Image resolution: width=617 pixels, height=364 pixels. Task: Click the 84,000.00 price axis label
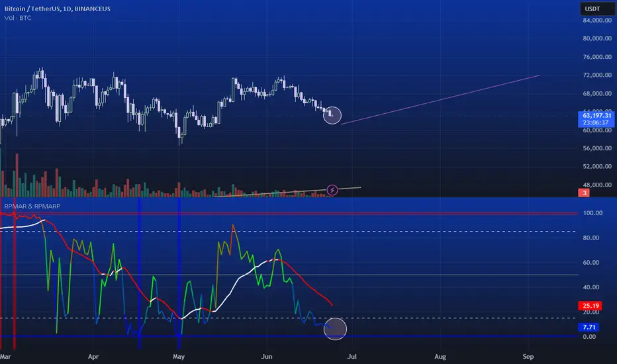tap(597, 20)
